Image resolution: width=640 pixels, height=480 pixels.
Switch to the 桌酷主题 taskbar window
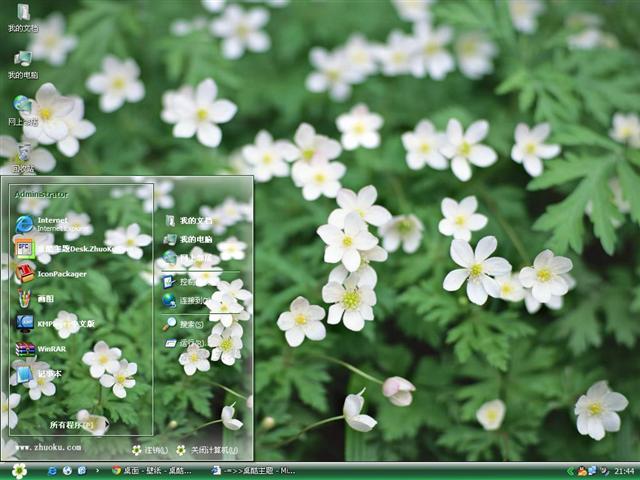[x=254, y=471]
